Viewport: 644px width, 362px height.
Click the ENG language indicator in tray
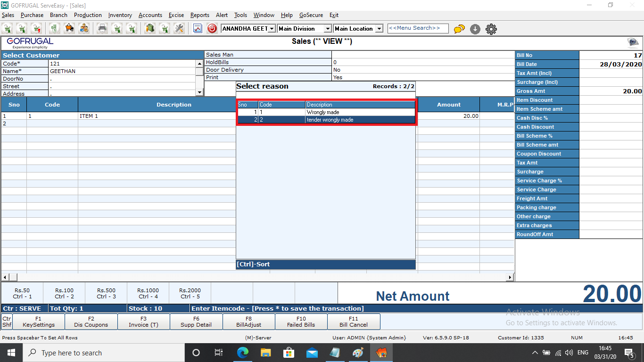pos(583,353)
